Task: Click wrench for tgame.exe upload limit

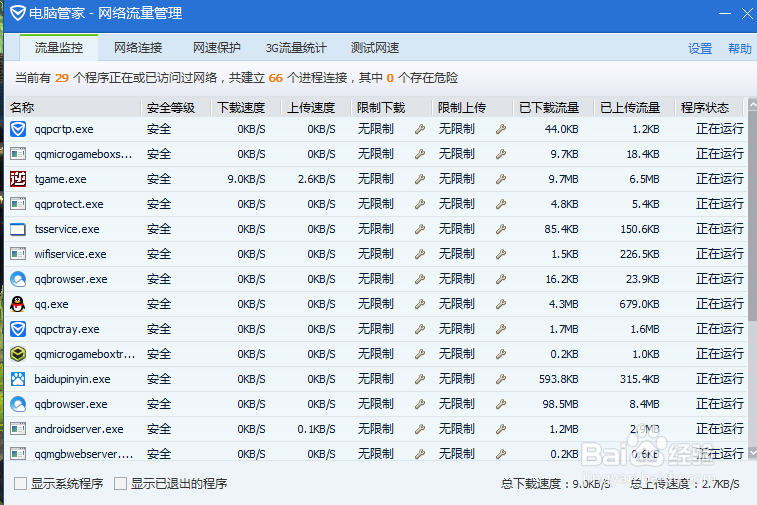Action: [501, 179]
